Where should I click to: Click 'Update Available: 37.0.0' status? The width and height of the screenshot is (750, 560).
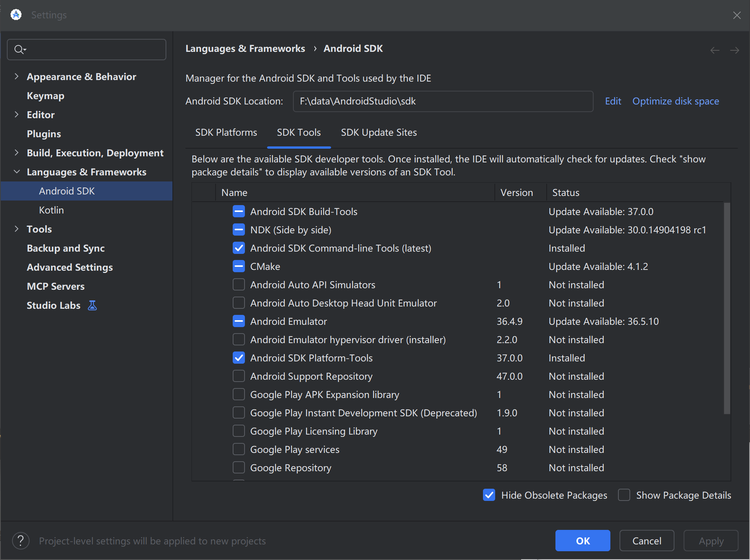(601, 212)
